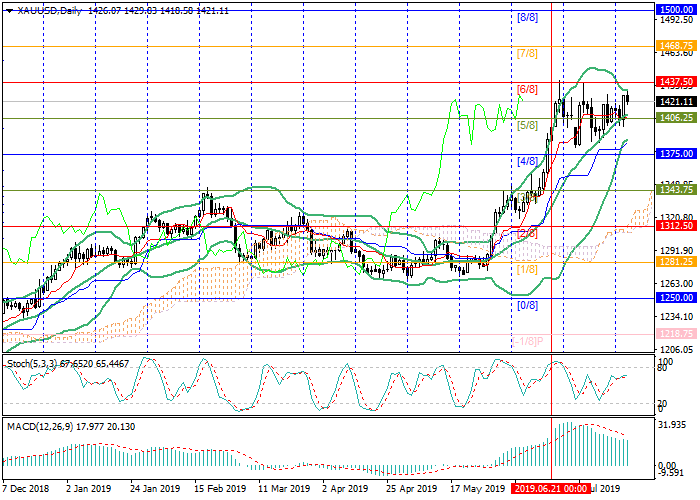Select the blue 1375.00 price tag
The width and height of the screenshot is (700, 500).
[x=676, y=154]
